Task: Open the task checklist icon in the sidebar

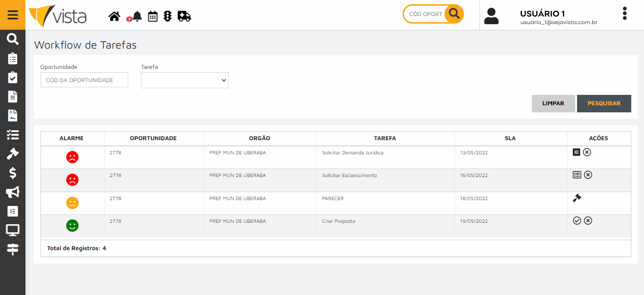Action: click(13, 135)
